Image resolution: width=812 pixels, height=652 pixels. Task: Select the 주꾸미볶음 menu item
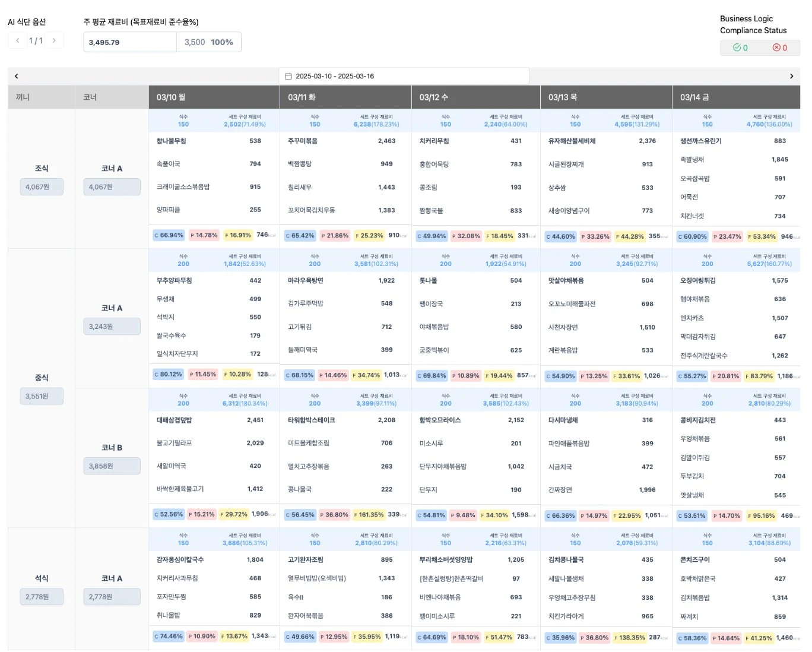pyautogui.click(x=303, y=141)
